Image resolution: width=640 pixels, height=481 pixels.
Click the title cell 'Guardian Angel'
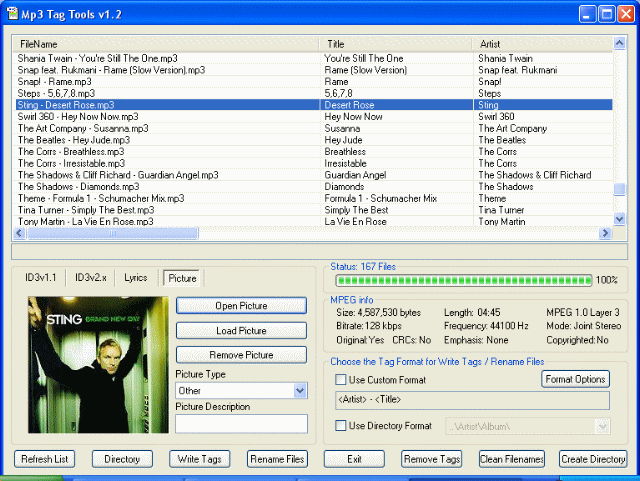(355, 175)
